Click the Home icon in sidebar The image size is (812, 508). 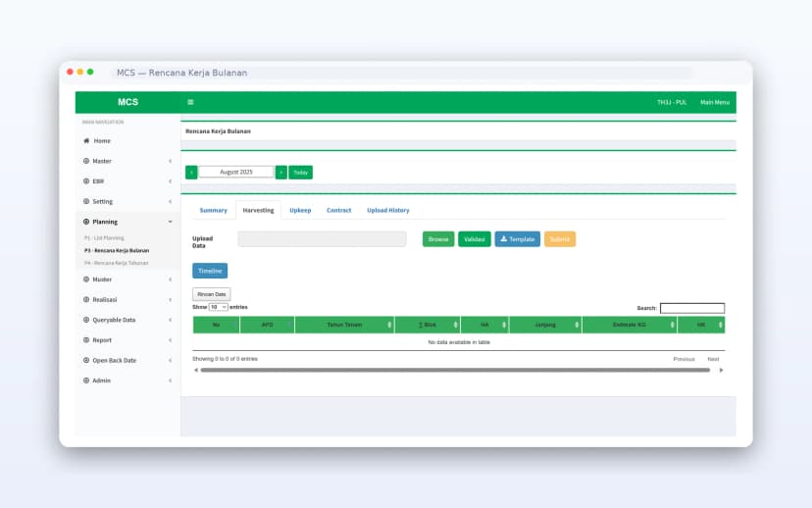[86, 141]
